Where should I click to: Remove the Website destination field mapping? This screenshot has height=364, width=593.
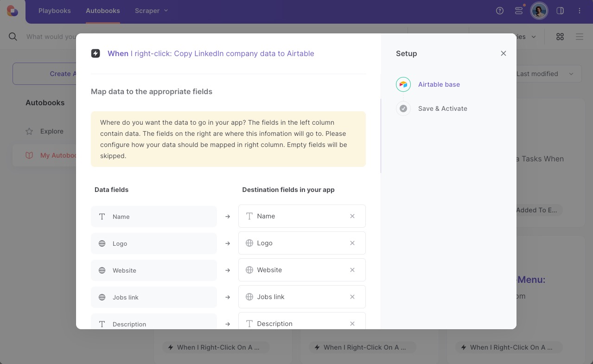352,270
